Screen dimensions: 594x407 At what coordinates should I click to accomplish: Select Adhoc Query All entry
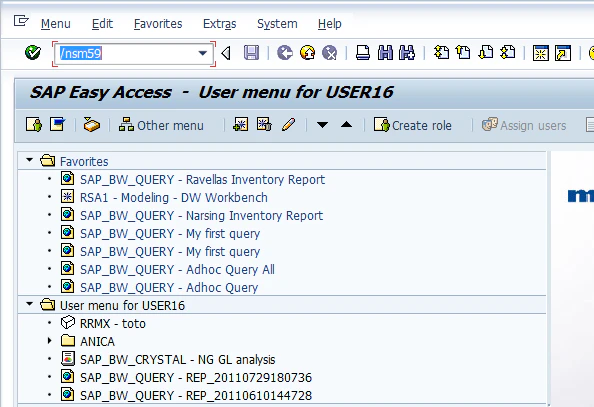point(177,269)
